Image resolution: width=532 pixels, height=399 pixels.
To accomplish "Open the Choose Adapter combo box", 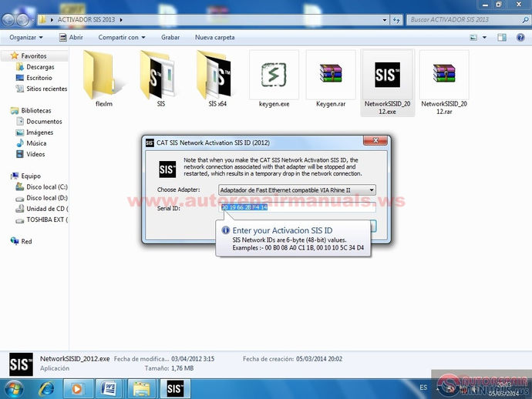I will tap(297, 190).
